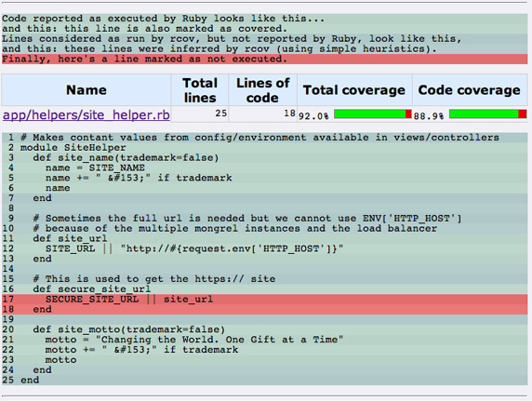532x402 pixels.
Task: Click the code coverage progress bar
Action: (488, 114)
